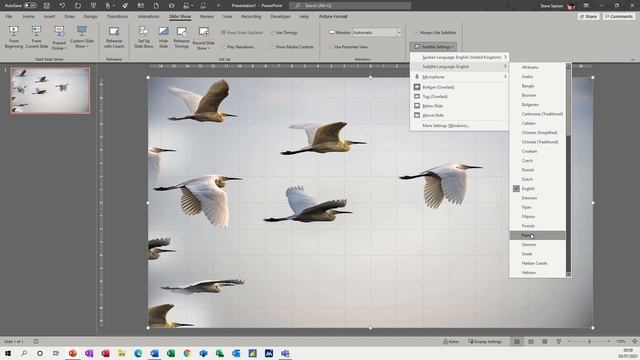Switch to Insert tab
Screen dimensions: 640x360
(x=49, y=16)
